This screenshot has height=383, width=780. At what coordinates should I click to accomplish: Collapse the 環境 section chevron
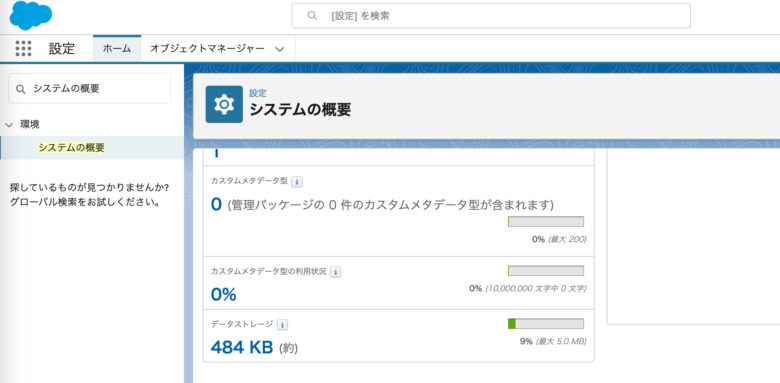(x=8, y=125)
